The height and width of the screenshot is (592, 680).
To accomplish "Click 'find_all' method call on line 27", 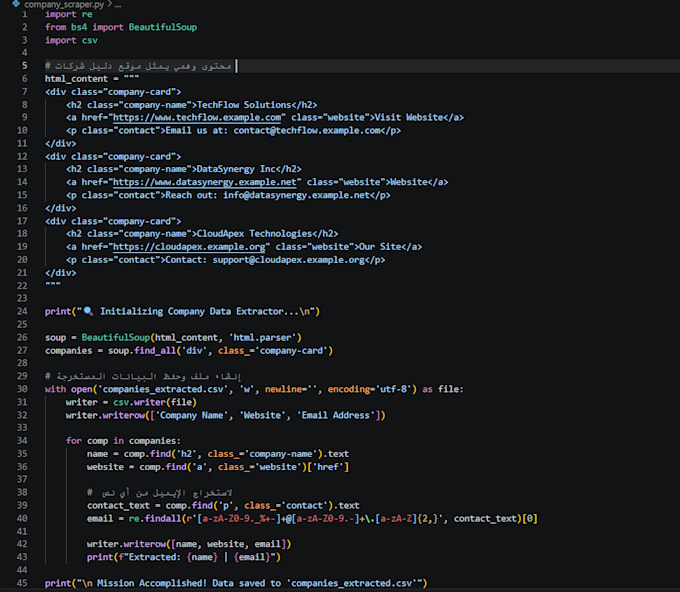I will (155, 350).
